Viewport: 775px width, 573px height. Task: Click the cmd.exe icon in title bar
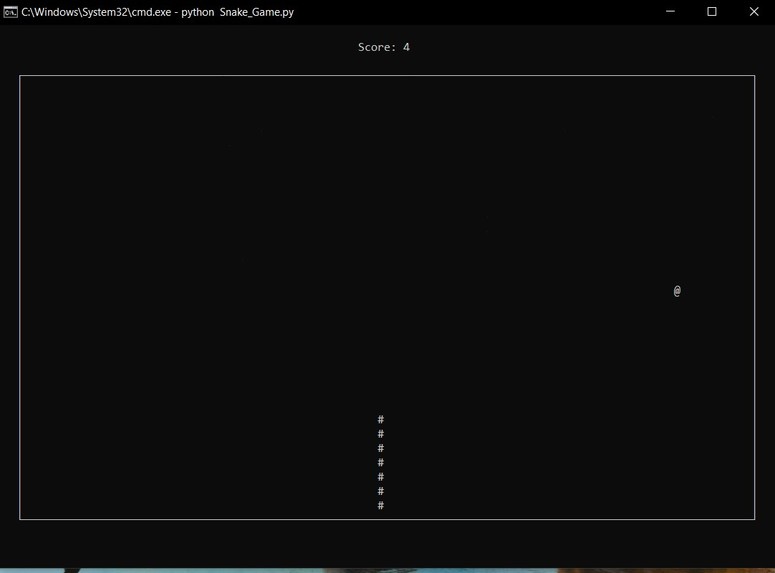pos(10,12)
